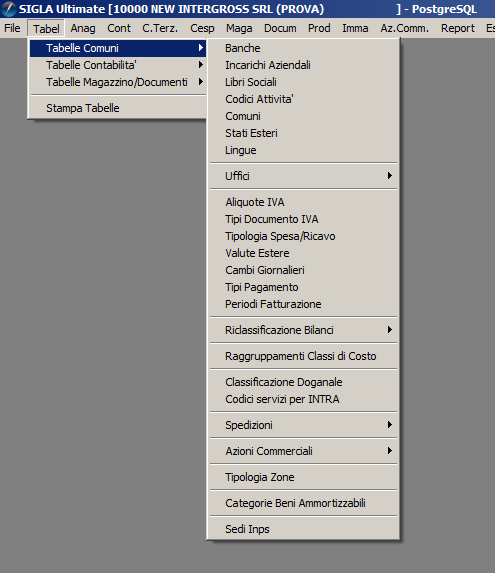Open the Maga menu

pyautogui.click(x=239, y=28)
